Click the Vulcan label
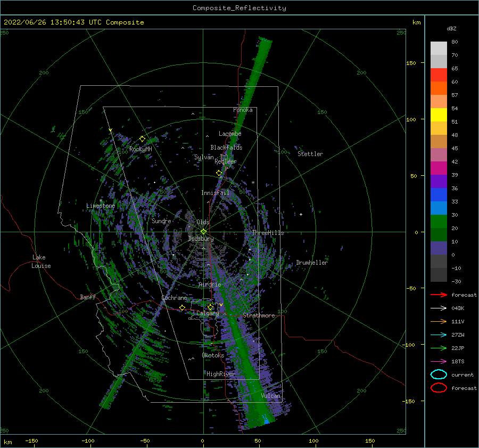This screenshot has height=448, width=479. pos(270,396)
